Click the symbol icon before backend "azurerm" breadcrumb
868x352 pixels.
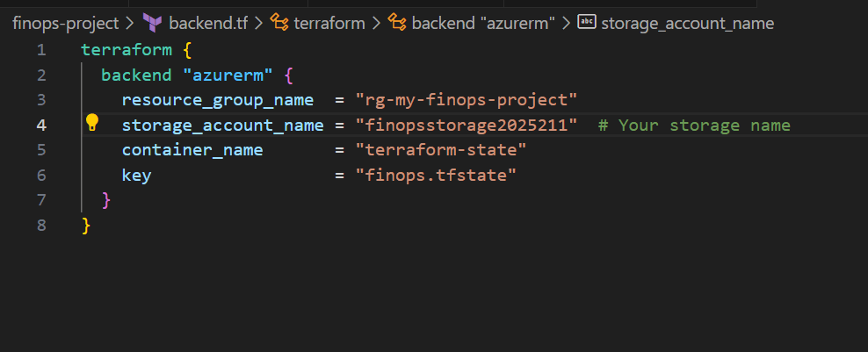tap(396, 23)
